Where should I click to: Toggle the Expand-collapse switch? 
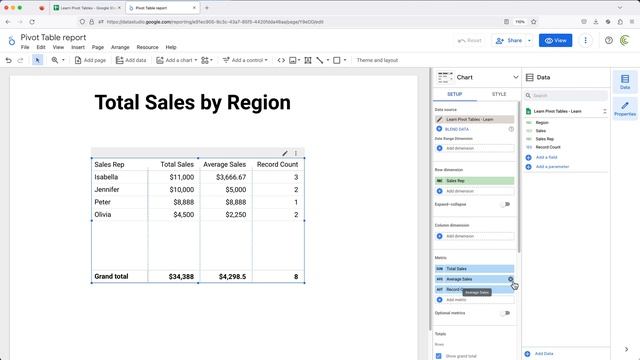(x=505, y=204)
